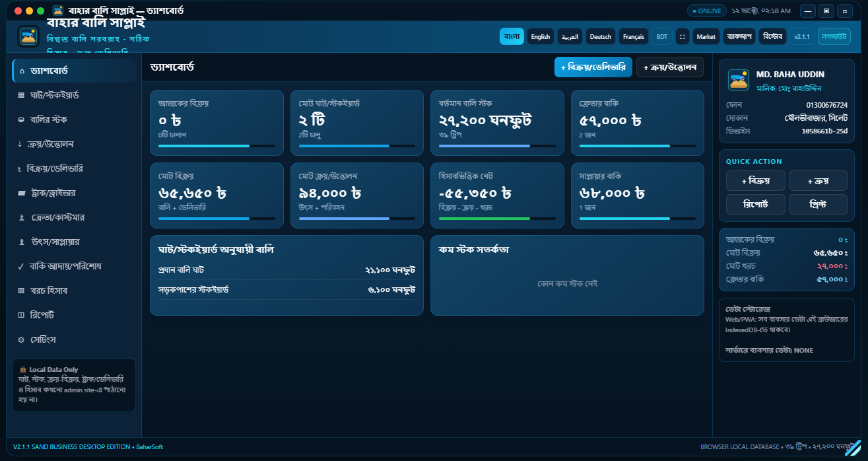The width and height of the screenshot is (868, 461).
Task: Open the সাপ্লায়ার বাকি stat card
Action: coord(638,195)
